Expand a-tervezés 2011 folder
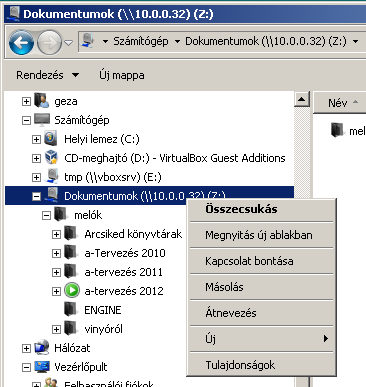The height and width of the screenshot is (387, 366). tap(56, 273)
